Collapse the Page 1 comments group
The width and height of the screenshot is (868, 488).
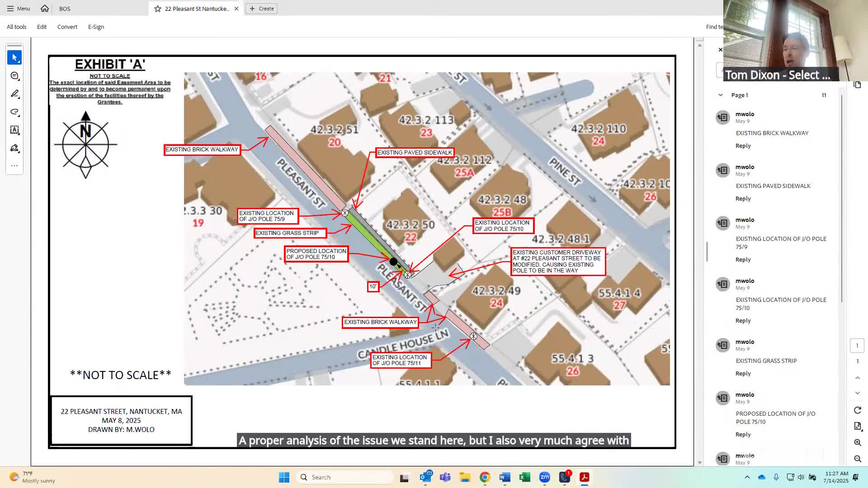click(x=720, y=95)
